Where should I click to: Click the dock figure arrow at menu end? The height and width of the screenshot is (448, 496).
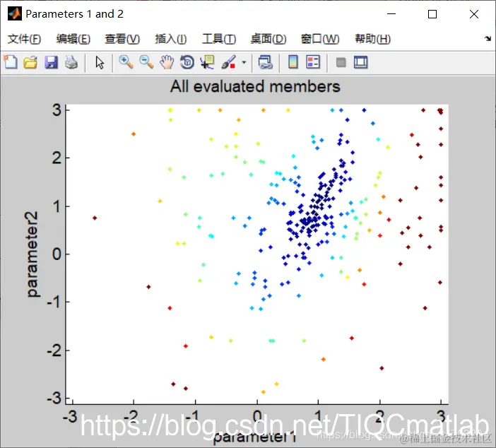[x=488, y=39]
